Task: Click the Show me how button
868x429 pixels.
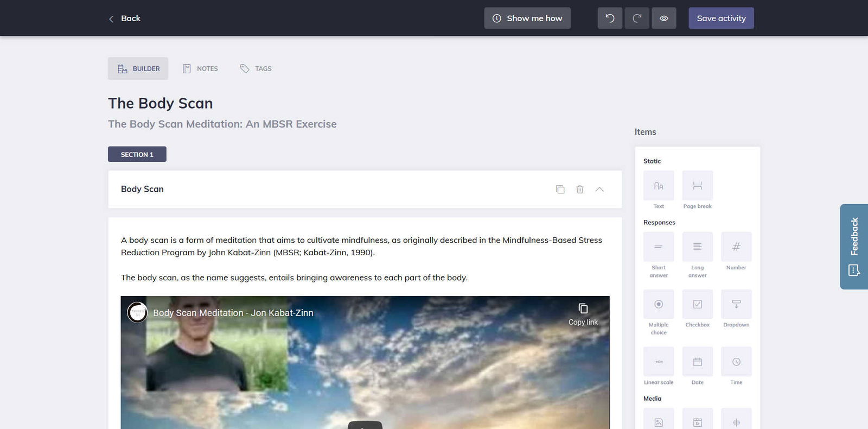Action: pos(527,18)
